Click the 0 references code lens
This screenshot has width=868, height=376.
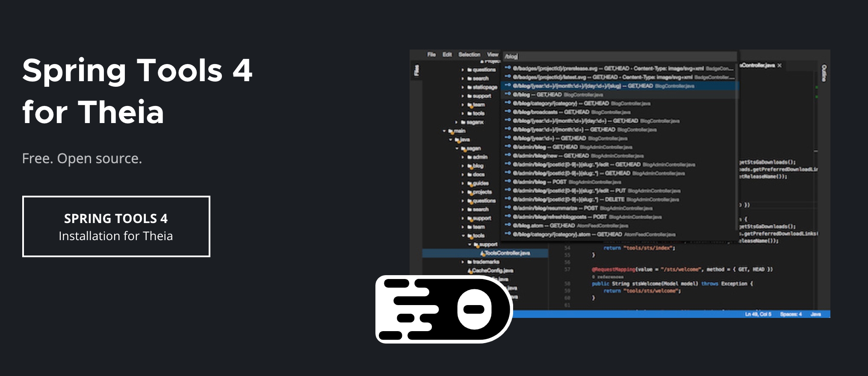[x=608, y=277]
